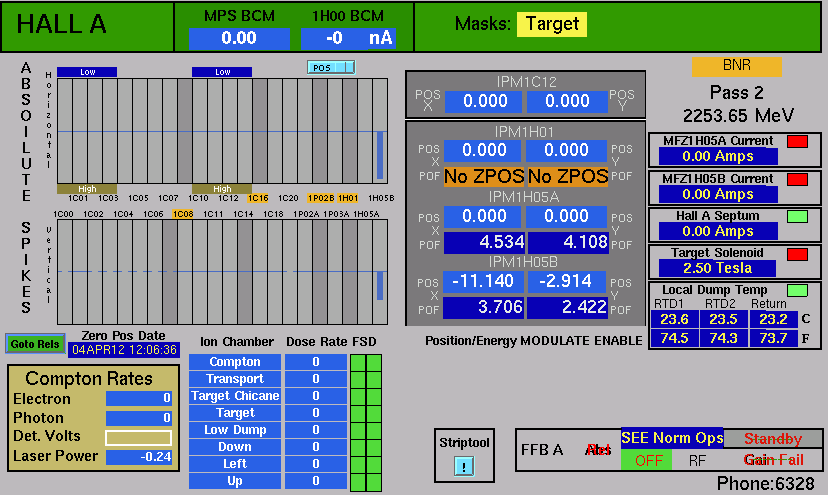828x495 pixels.
Task: Click the Low Dump ion chamber label
Action: tap(235, 430)
